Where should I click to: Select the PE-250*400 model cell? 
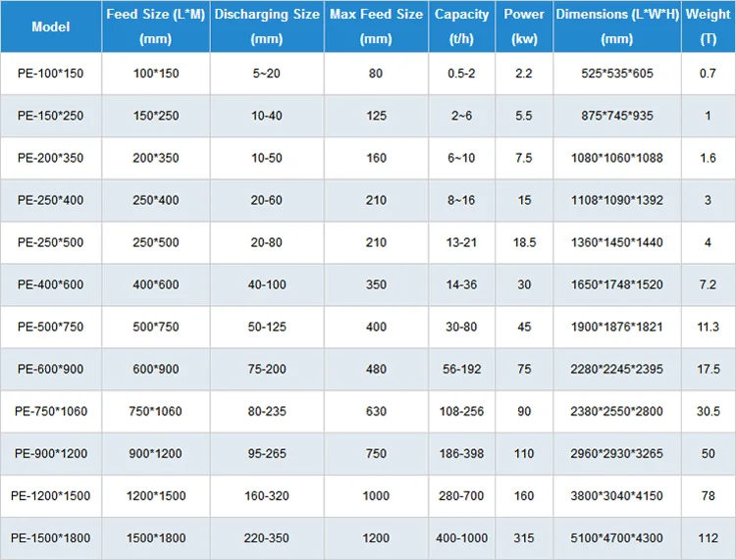pos(51,200)
